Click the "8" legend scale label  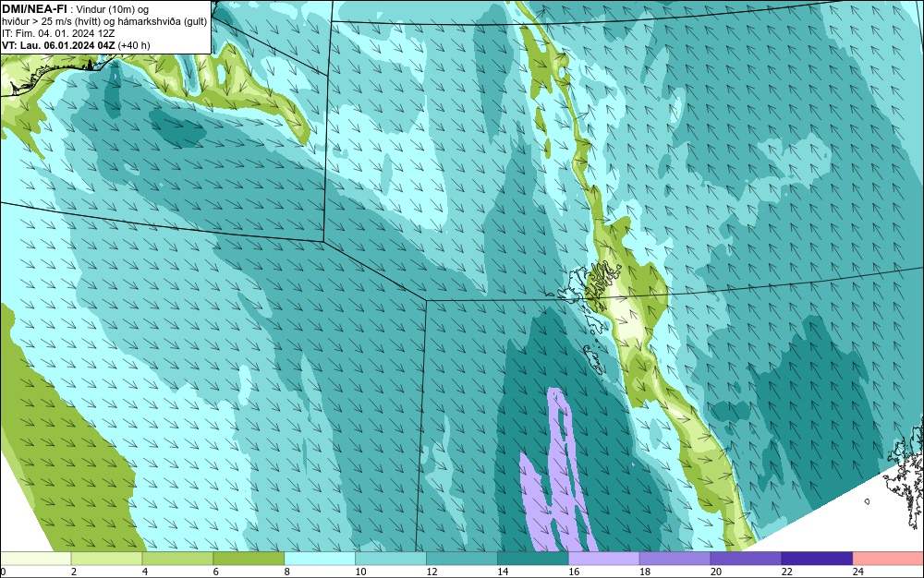tap(287, 572)
